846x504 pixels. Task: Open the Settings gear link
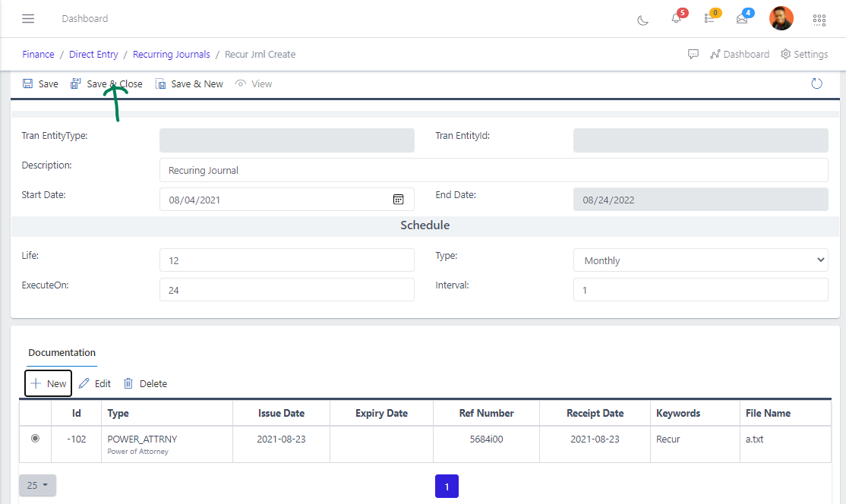click(x=804, y=55)
